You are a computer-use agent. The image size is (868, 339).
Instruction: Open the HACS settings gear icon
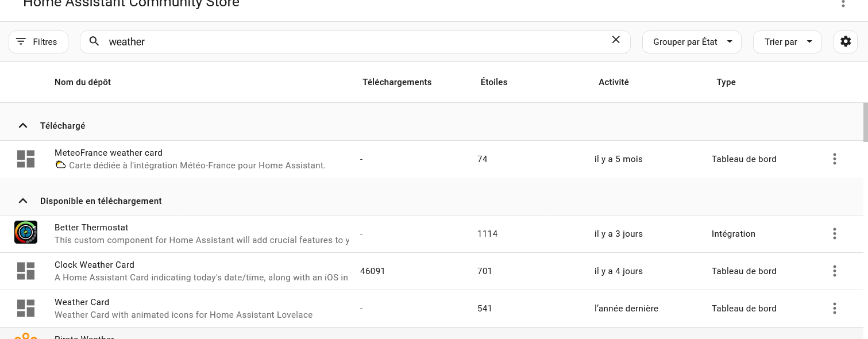[845, 42]
